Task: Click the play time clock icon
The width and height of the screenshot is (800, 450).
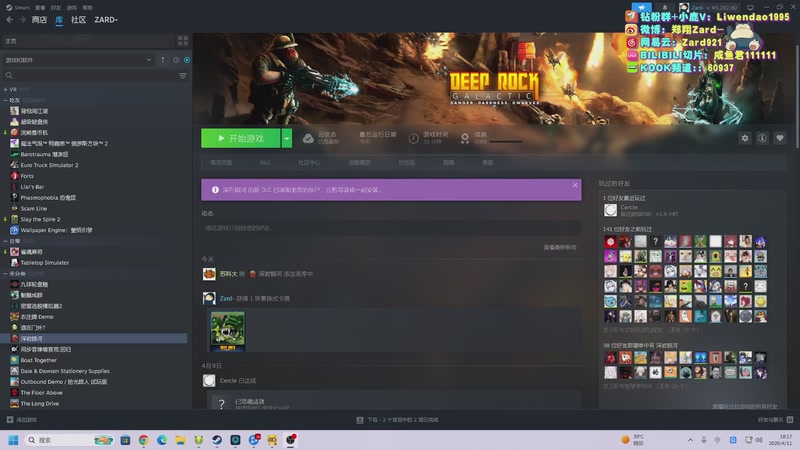Action: click(413, 138)
